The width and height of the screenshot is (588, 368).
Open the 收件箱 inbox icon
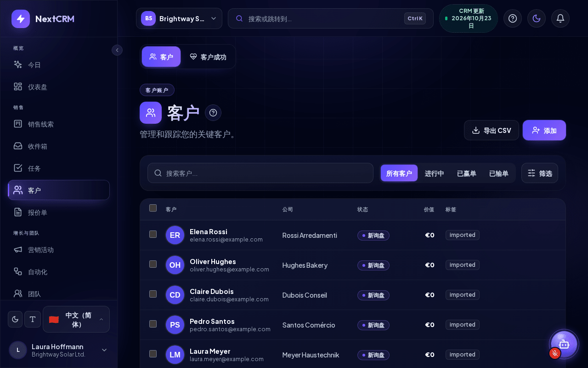[18, 146]
